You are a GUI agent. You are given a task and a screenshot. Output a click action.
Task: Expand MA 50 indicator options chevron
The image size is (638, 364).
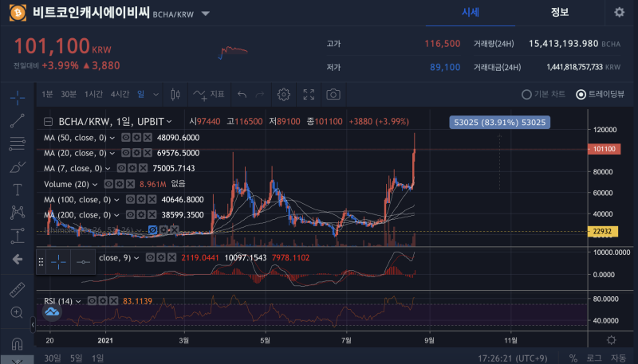112,138
